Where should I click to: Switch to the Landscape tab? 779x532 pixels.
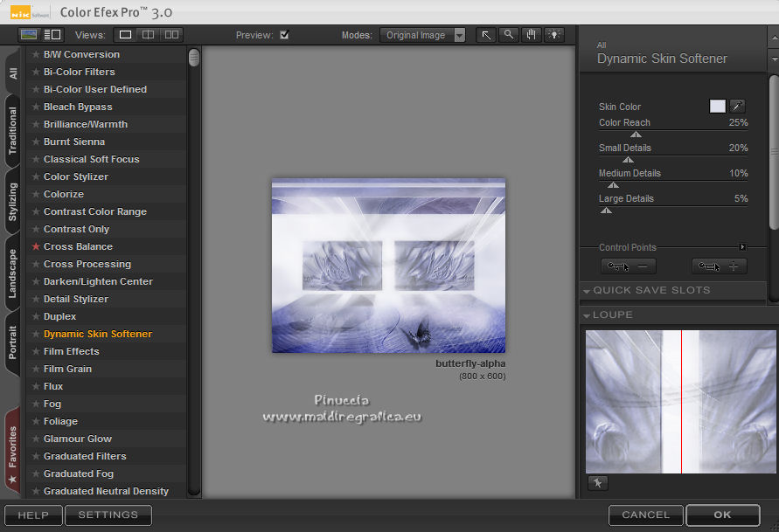pyautogui.click(x=13, y=273)
